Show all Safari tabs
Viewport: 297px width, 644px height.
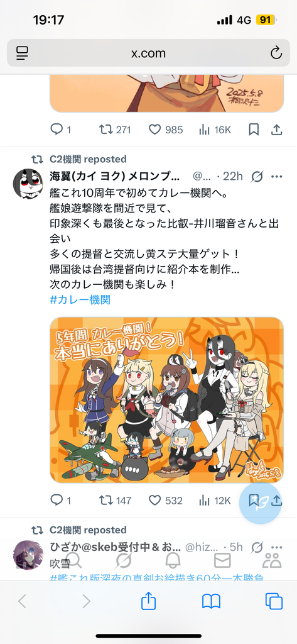point(274,602)
